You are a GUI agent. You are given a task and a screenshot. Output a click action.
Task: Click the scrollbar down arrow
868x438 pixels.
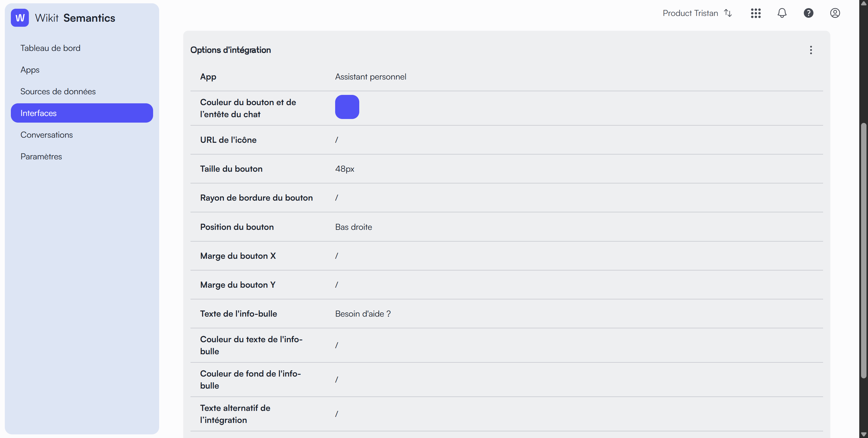[x=863, y=434]
